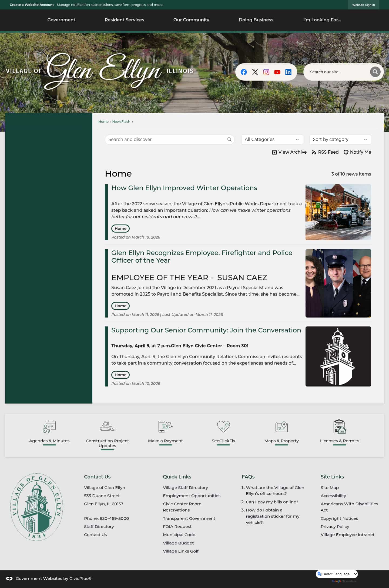Open the FOIA Request link

tap(177, 527)
